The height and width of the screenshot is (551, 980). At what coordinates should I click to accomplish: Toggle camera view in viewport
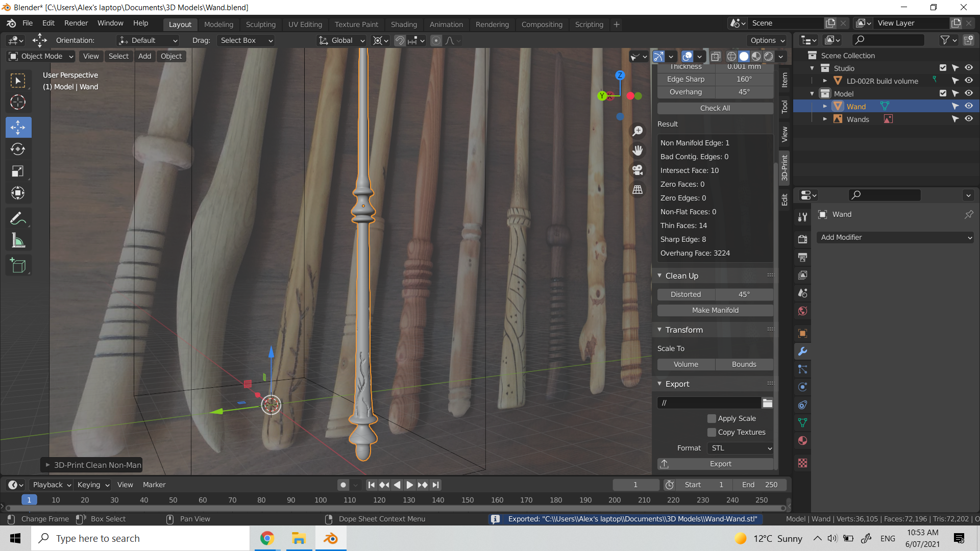pyautogui.click(x=638, y=170)
